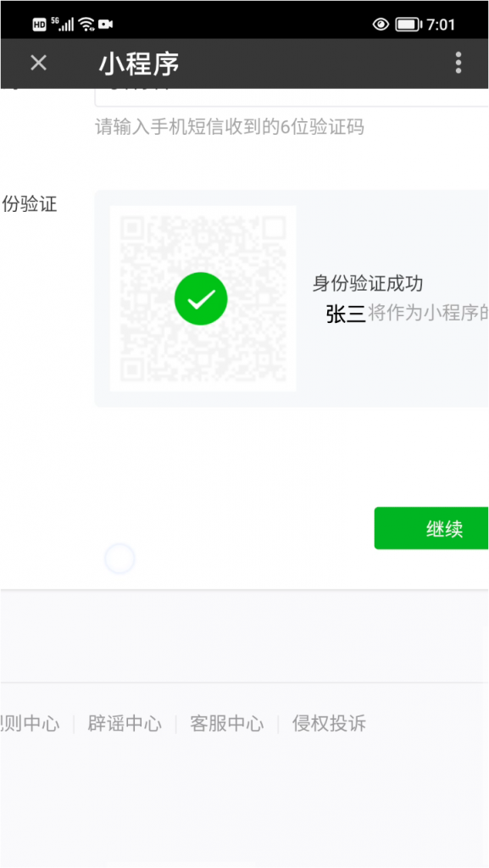
Task: Close the mini program with the X icon
Action: coord(38,63)
